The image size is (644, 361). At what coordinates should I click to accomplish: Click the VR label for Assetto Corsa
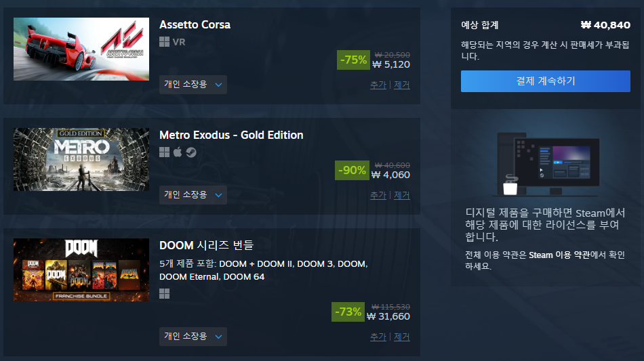tap(179, 42)
